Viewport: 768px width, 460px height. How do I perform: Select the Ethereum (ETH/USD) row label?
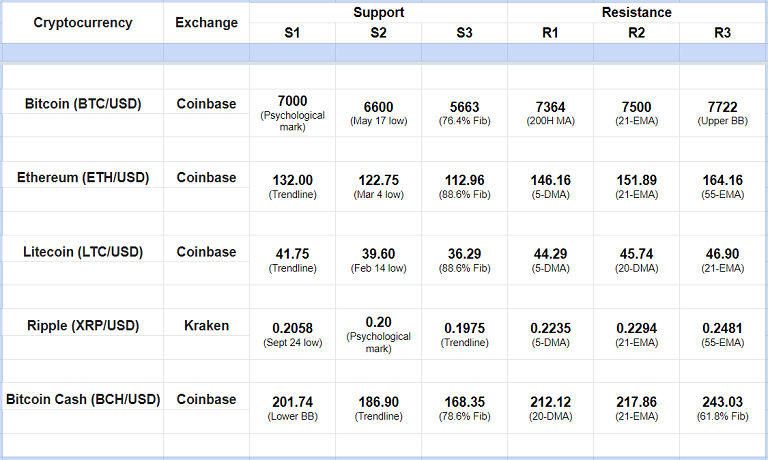[82, 177]
